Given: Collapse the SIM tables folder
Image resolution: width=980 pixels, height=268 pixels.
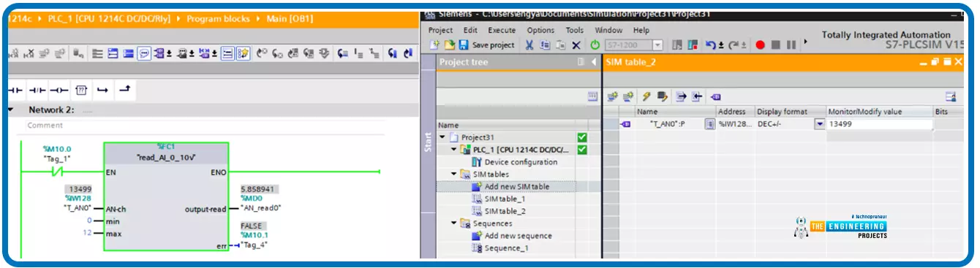Looking at the screenshot, I should 453,175.
